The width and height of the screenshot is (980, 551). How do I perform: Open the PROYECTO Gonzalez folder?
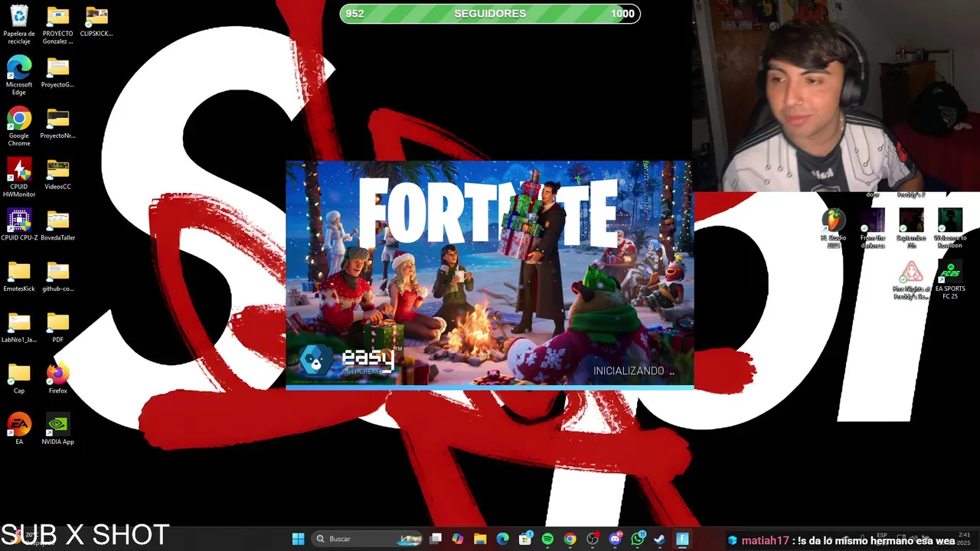[x=58, y=24]
